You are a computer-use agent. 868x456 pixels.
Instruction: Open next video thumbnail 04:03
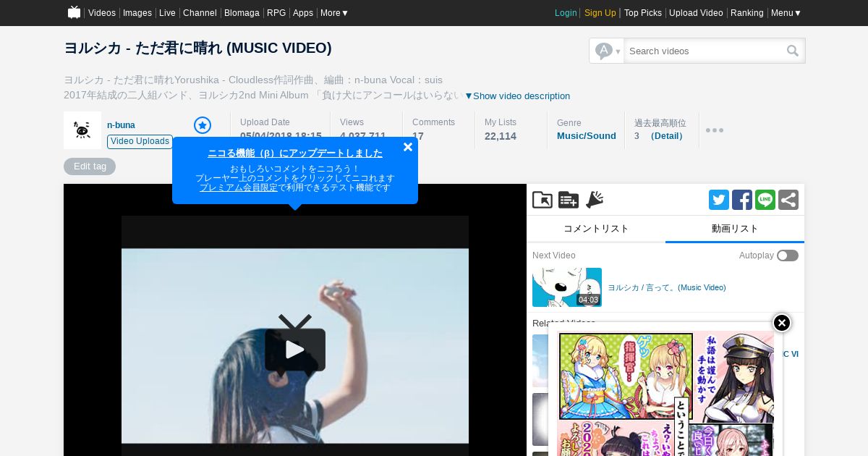coord(567,287)
